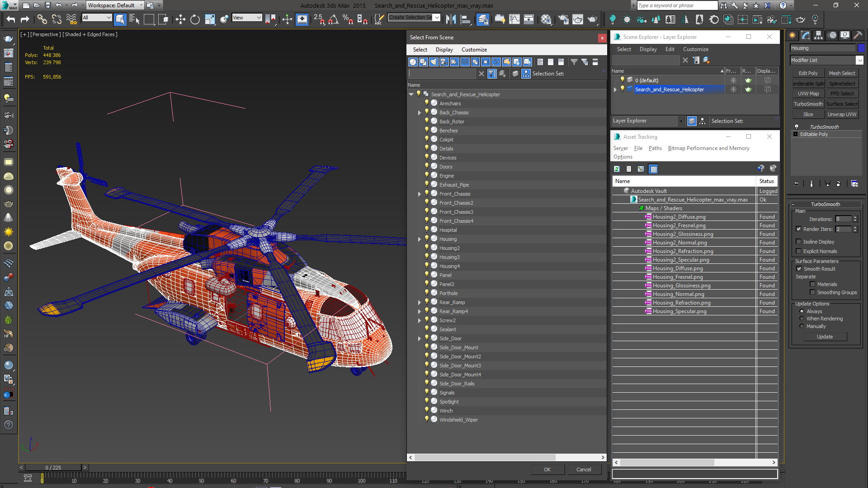Click the TurboSmooth Update button

pos(825,337)
